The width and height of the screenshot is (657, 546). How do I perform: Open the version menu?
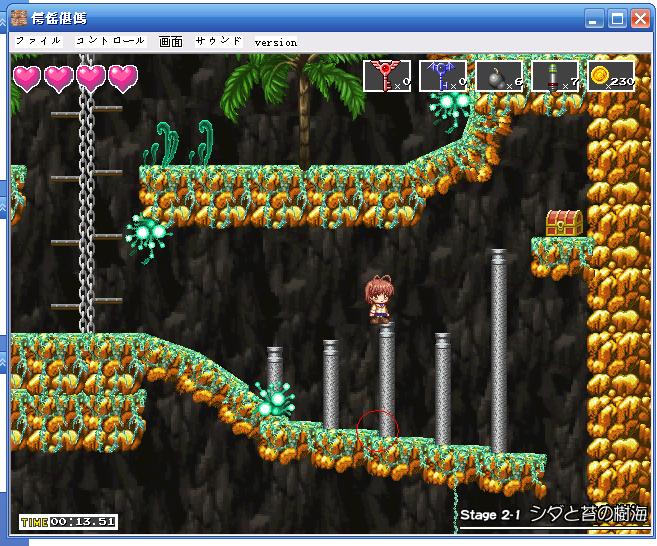coord(276,42)
